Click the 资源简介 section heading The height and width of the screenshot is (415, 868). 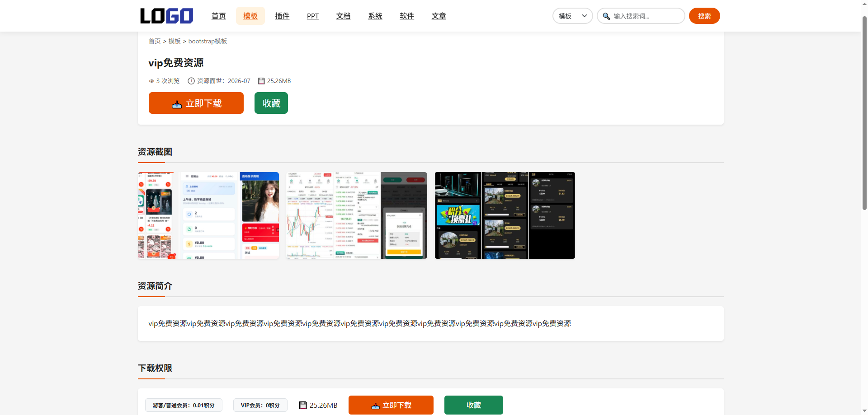[x=155, y=286]
